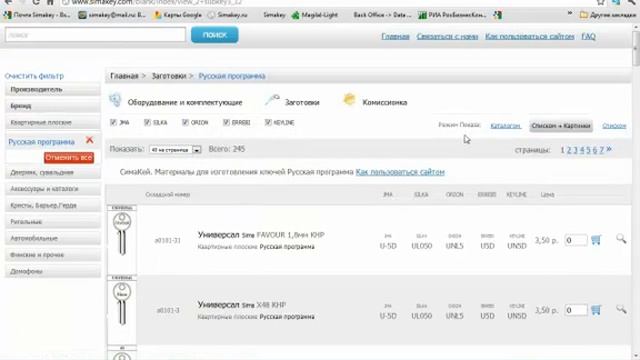Click the red Отменить все button

pyautogui.click(x=69, y=158)
